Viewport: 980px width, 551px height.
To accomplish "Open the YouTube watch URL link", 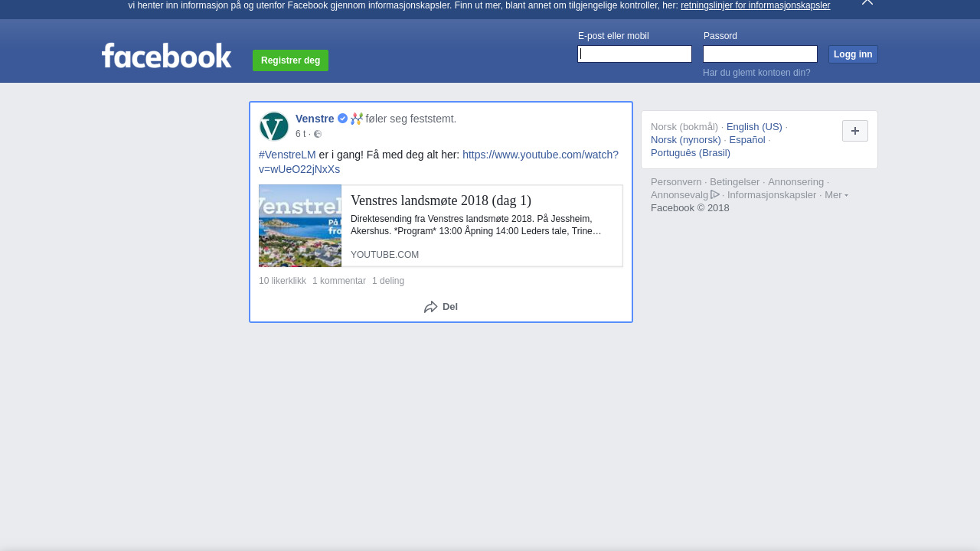I will (439, 161).
